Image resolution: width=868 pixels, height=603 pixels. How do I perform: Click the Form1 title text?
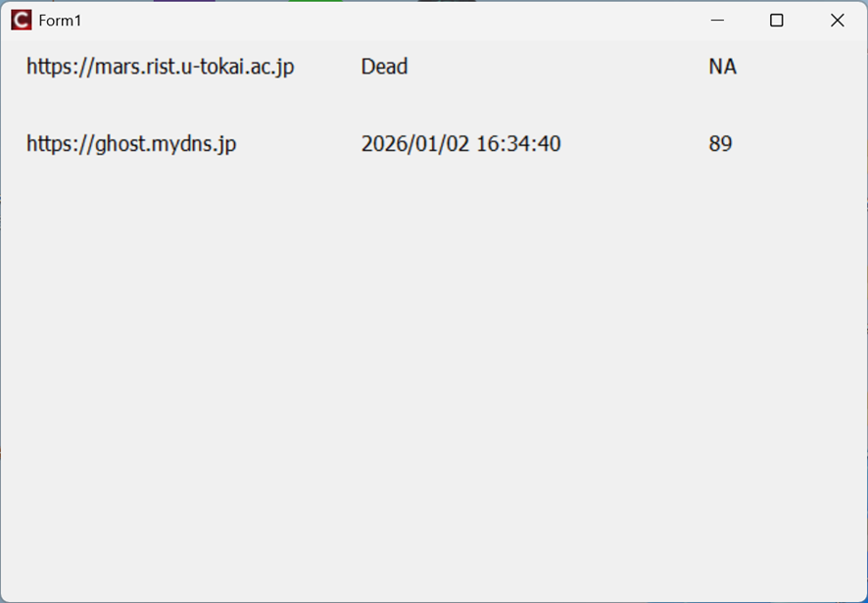click(60, 21)
